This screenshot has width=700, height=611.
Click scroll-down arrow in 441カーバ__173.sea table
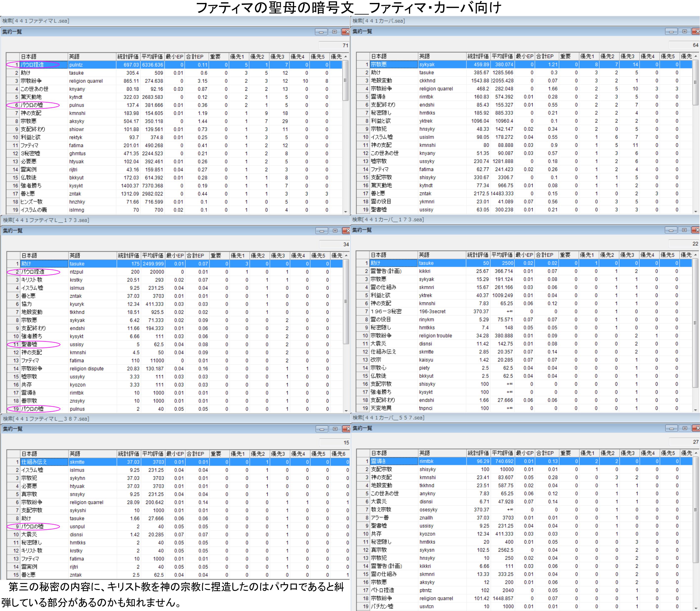(695, 410)
